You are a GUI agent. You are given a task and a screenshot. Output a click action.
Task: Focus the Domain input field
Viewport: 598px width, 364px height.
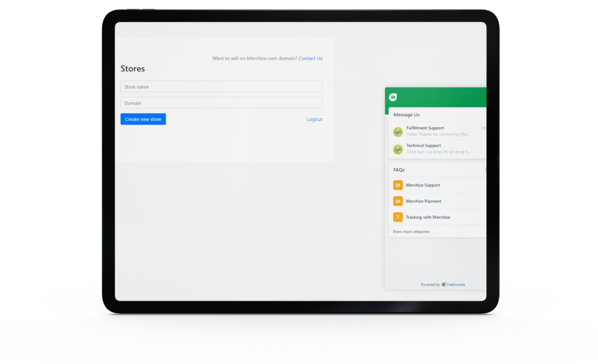pyautogui.click(x=221, y=103)
